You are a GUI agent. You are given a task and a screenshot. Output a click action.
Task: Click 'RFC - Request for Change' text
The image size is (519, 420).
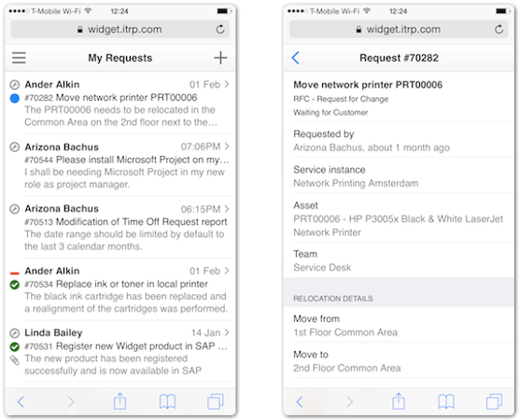pyautogui.click(x=341, y=99)
